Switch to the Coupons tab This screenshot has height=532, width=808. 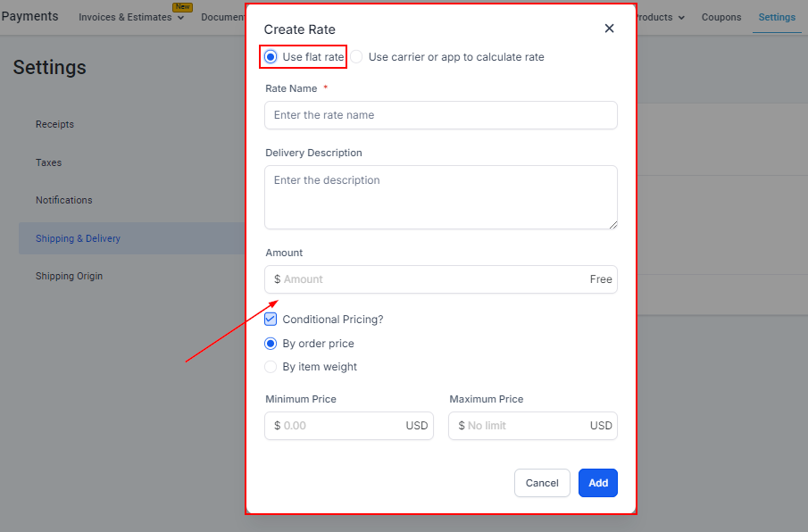(x=721, y=18)
